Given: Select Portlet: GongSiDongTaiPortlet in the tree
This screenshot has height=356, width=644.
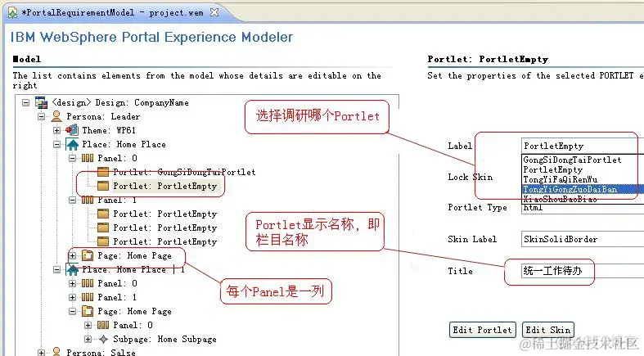Looking at the screenshot, I should pyautogui.click(x=184, y=173).
